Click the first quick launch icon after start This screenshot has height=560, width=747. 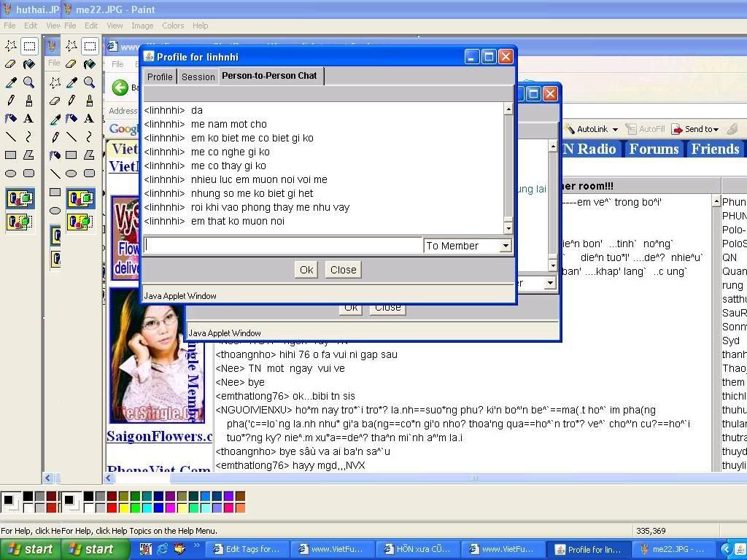pos(145,548)
